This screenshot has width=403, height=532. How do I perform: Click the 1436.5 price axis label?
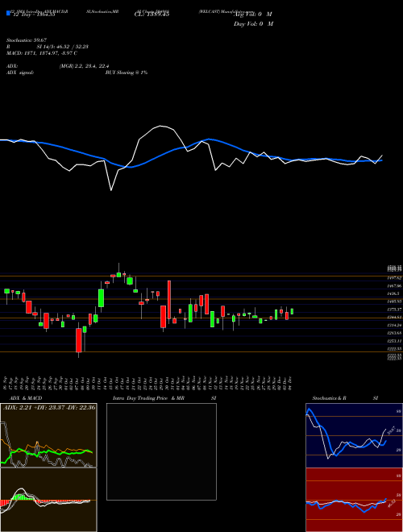click(x=393, y=294)
